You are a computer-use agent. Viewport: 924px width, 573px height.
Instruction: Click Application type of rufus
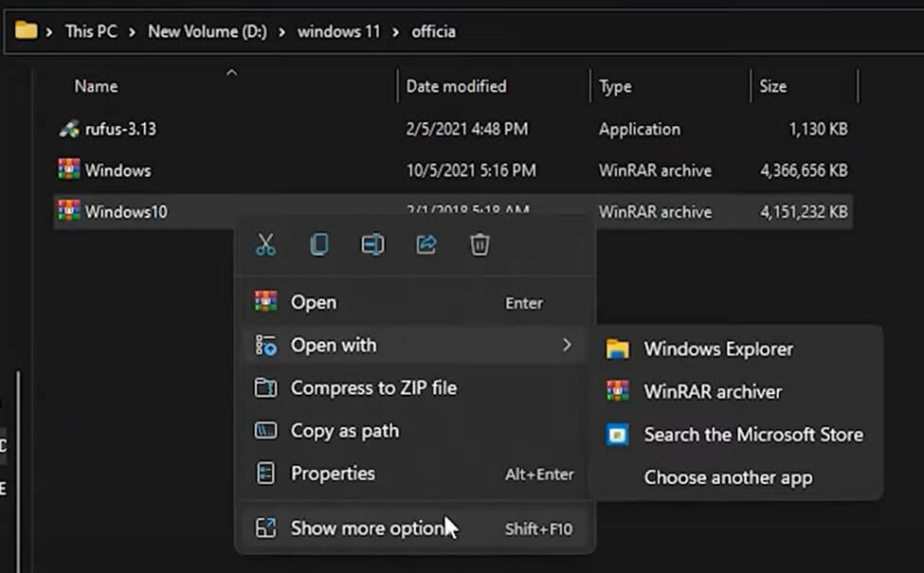(640, 129)
